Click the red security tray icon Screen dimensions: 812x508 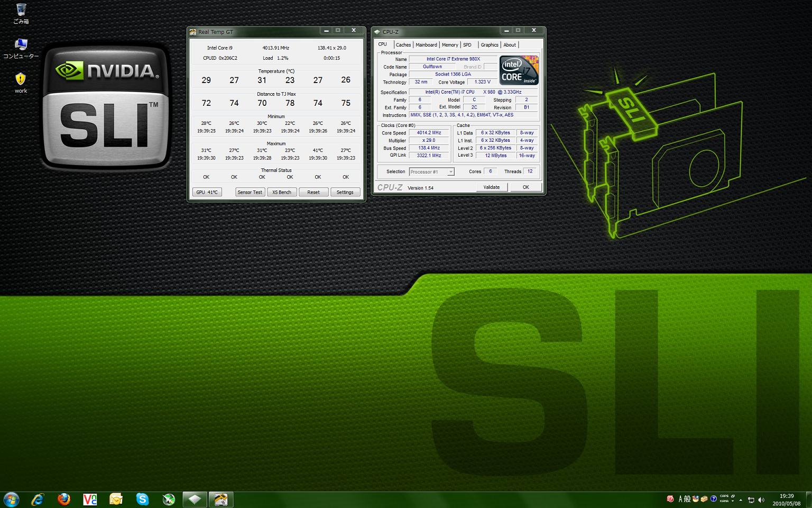coord(670,499)
